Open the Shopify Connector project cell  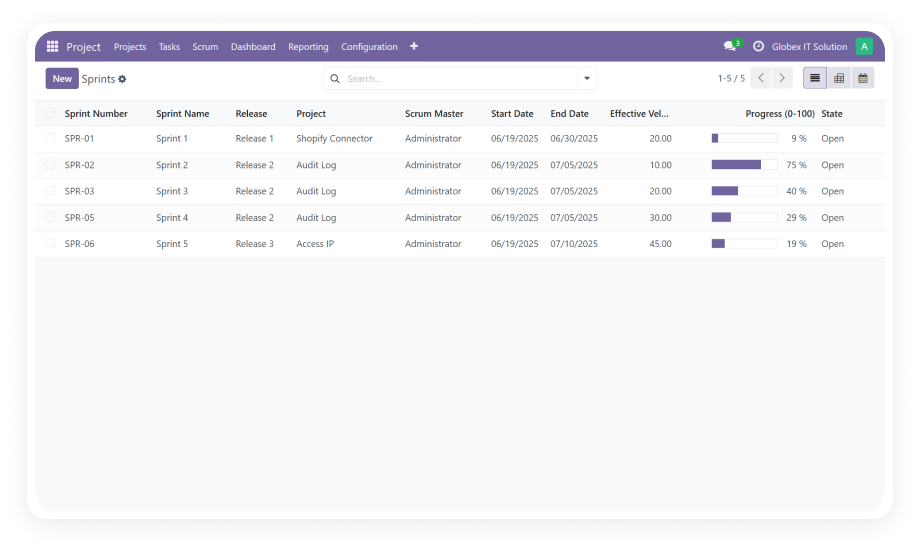click(334, 139)
